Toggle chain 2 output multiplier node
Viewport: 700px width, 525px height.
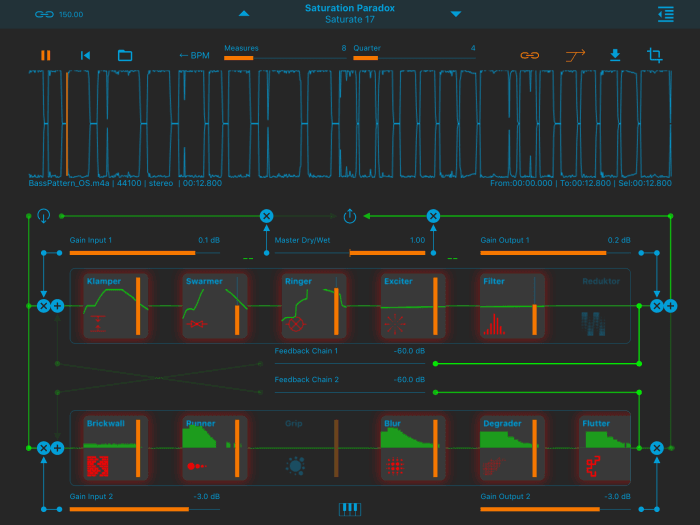point(657,448)
